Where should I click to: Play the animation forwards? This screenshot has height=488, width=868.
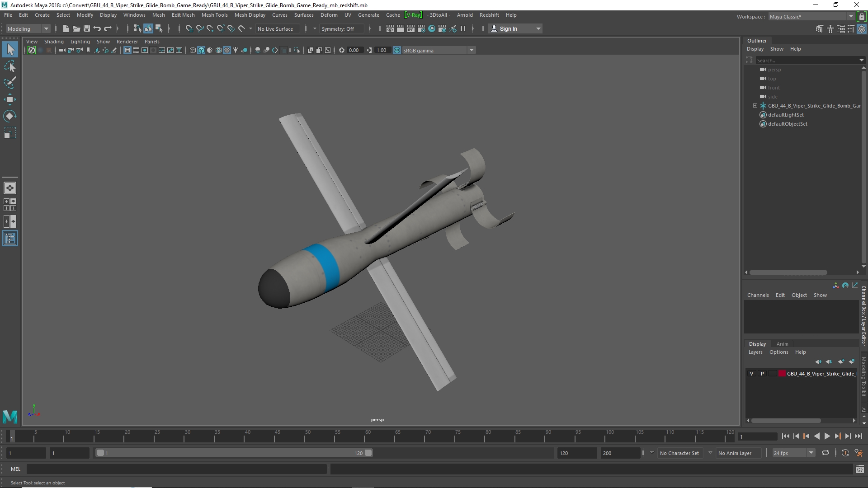pos(827,436)
